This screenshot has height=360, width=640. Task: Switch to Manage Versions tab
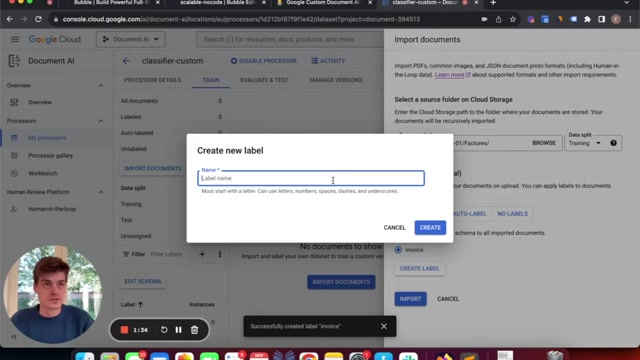click(336, 80)
